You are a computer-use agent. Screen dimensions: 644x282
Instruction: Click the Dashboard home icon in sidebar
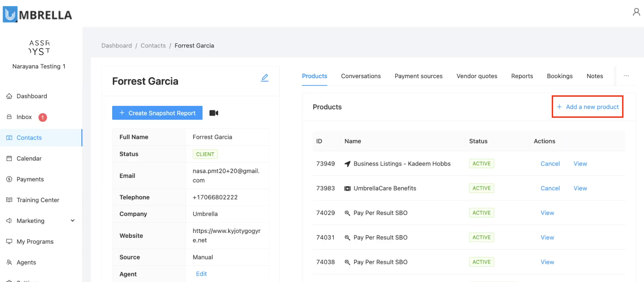[9, 96]
